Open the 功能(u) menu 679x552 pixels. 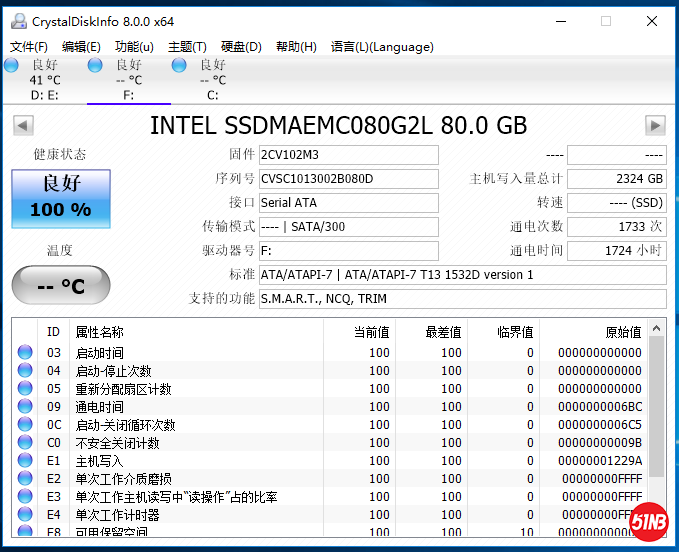tap(134, 47)
